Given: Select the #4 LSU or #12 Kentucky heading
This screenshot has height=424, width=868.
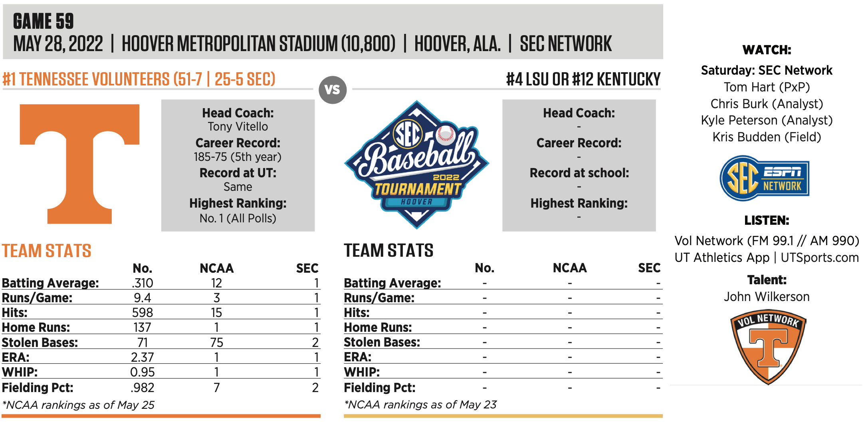Looking at the screenshot, I should (583, 79).
